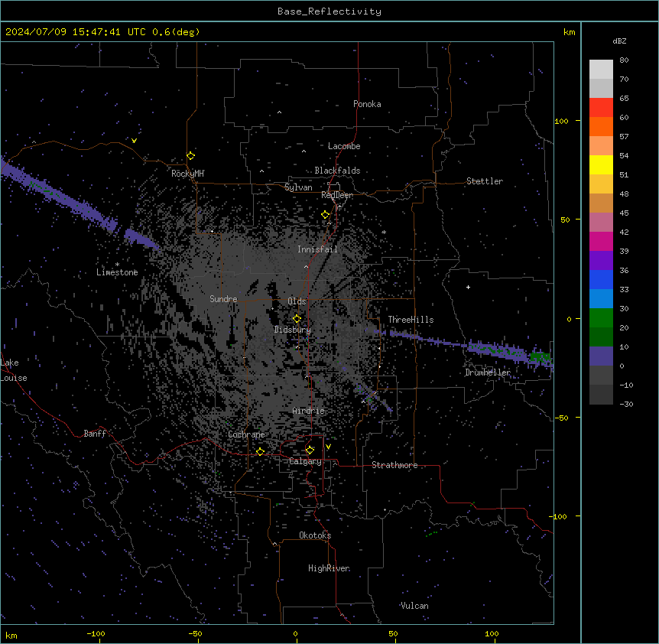
Task: Click the yellow V marker northeast of Calgary
Action: click(x=328, y=447)
